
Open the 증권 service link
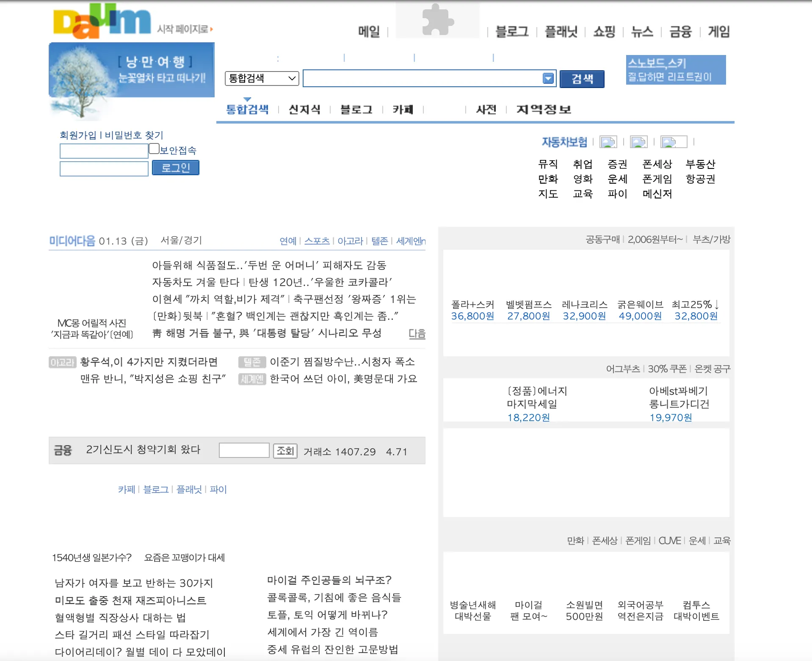[618, 164]
